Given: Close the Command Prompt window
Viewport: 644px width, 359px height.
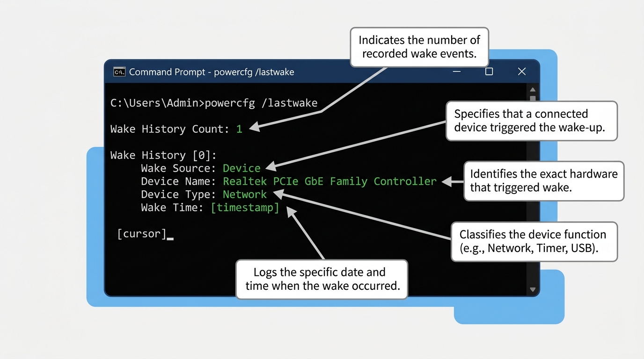Looking at the screenshot, I should click(522, 72).
